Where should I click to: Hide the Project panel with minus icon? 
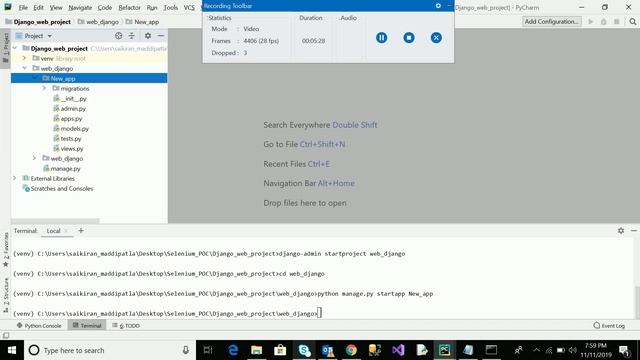click(x=161, y=36)
